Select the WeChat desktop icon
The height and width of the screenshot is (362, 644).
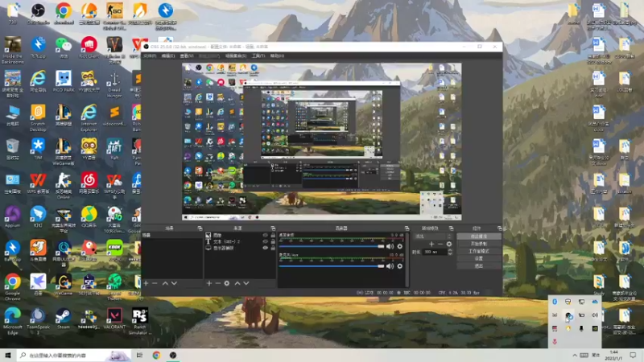[64, 47]
